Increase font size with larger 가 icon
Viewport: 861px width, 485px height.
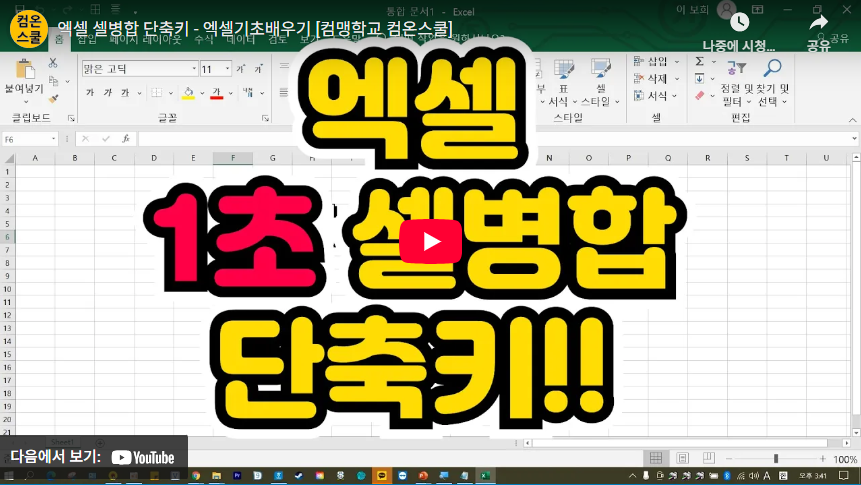[x=241, y=69]
